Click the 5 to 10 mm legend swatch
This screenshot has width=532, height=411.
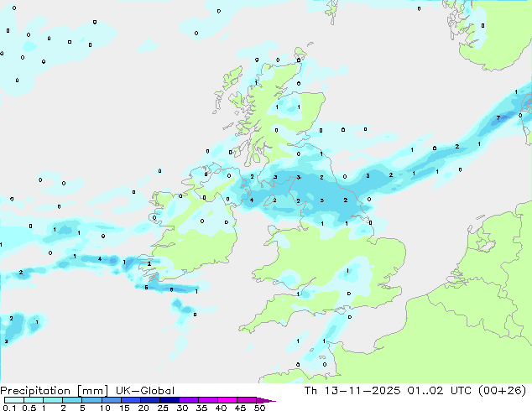(x=91, y=400)
